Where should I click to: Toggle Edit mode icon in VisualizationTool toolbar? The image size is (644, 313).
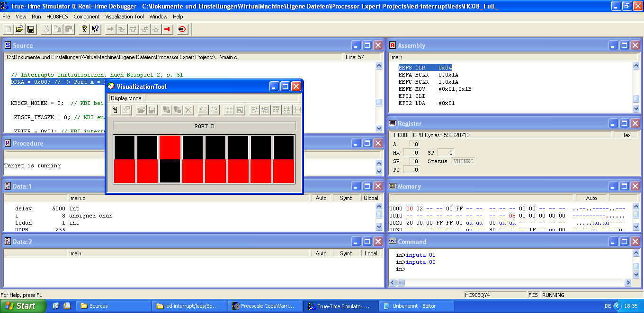(115, 110)
